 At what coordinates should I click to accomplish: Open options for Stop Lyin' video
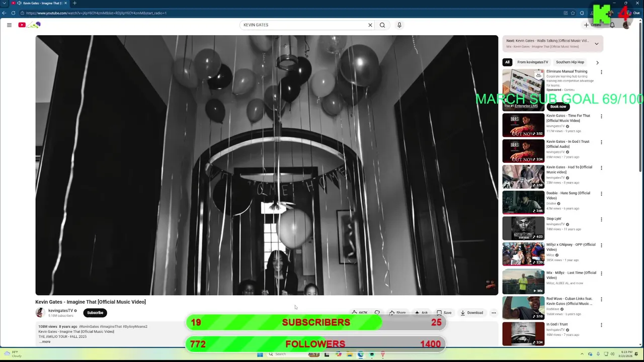tap(601, 220)
